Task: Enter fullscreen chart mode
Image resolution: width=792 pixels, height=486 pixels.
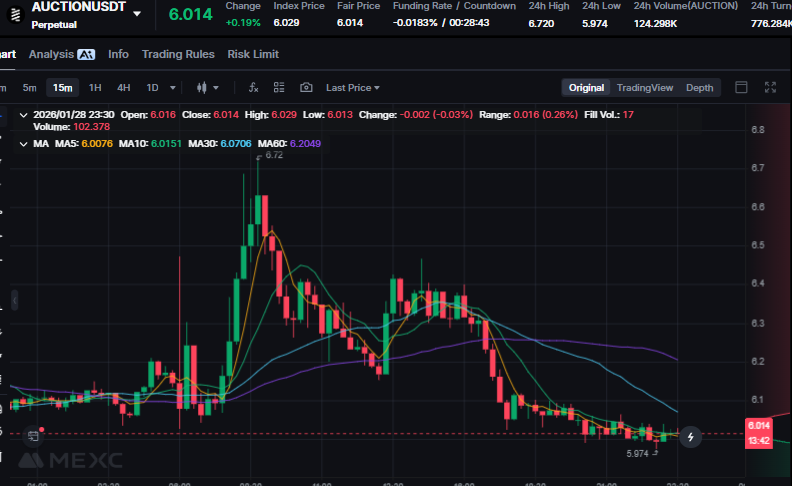Action: coord(770,87)
